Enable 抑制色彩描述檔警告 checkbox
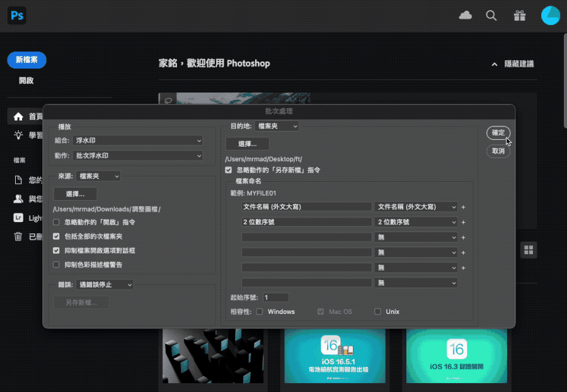567x392 pixels. point(56,265)
